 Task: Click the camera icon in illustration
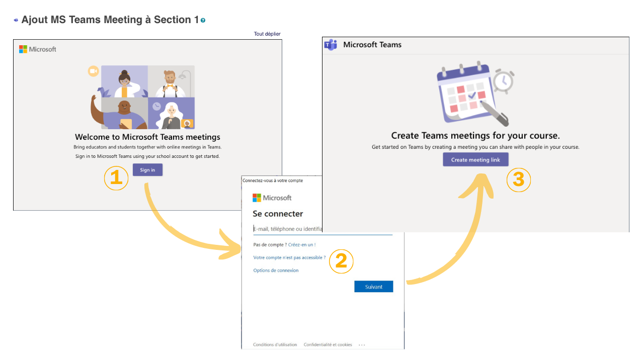tap(93, 71)
